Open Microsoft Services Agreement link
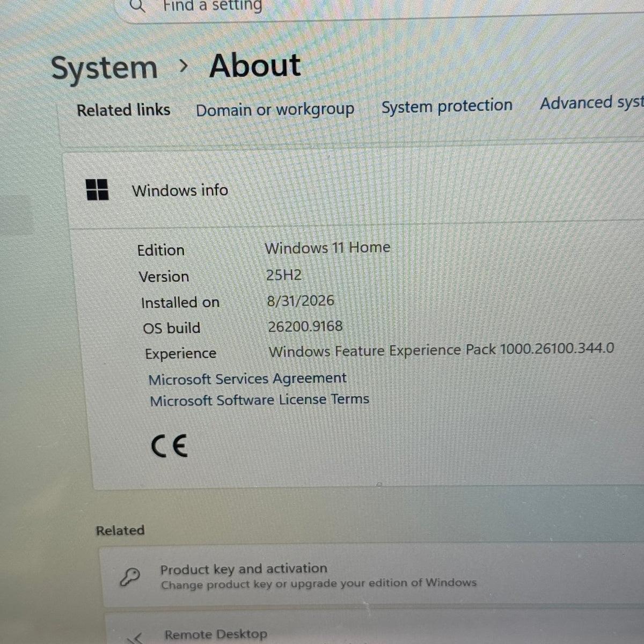Viewport: 644px width, 644px height. coord(247,379)
